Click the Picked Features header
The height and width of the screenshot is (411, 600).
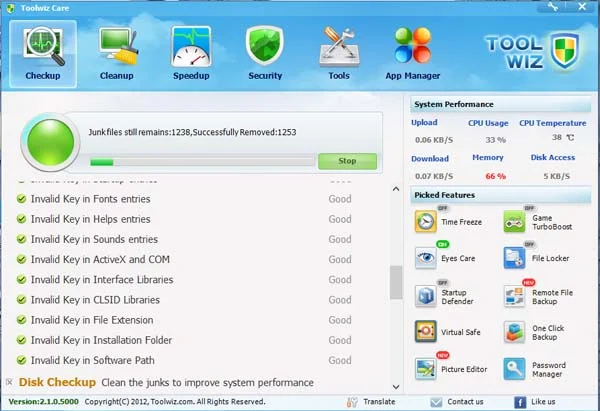(x=501, y=195)
